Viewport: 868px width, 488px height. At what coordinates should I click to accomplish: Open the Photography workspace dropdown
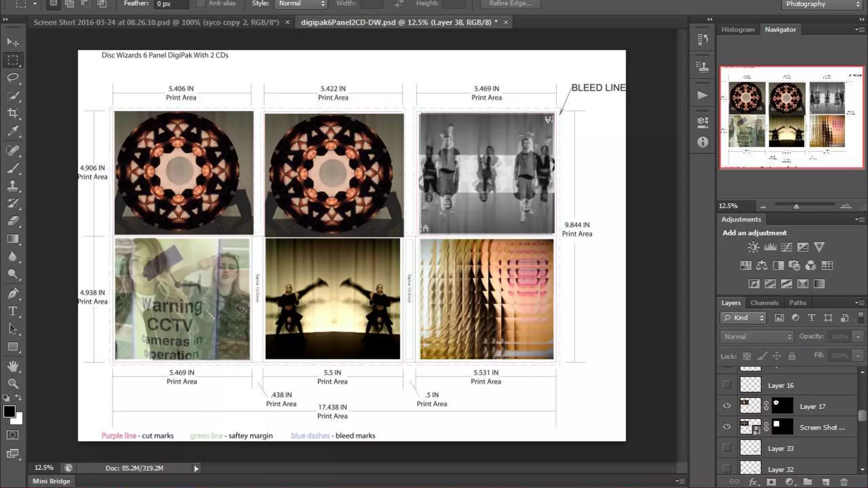[x=822, y=4]
